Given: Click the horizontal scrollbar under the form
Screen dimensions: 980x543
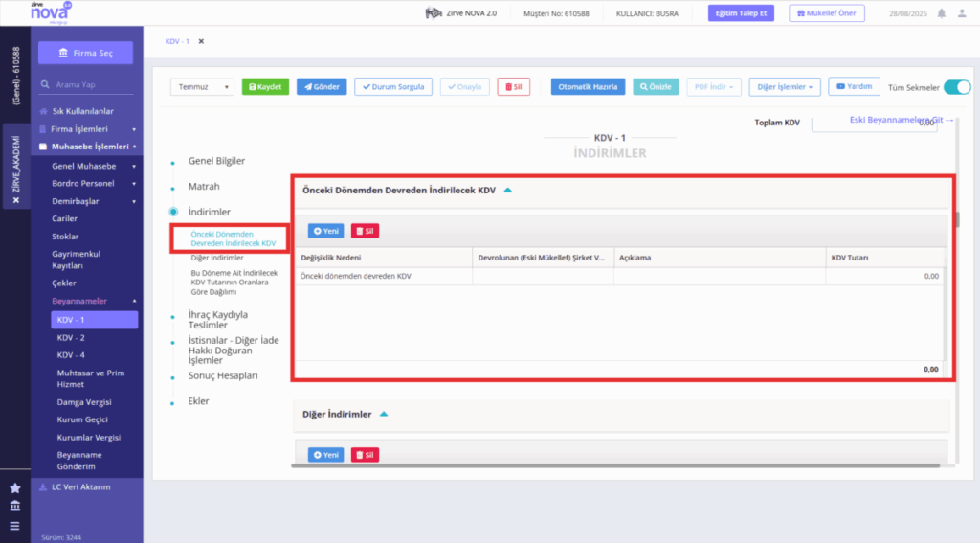Looking at the screenshot, I should click(615, 465).
